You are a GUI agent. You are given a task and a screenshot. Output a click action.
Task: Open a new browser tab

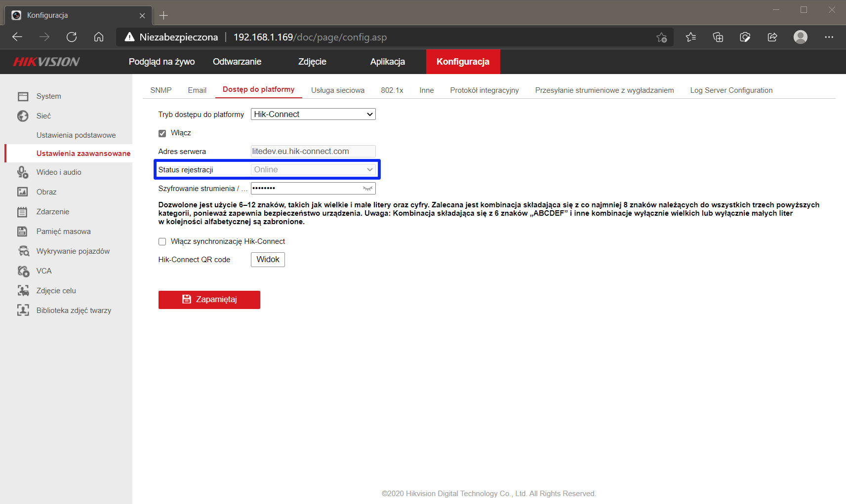pos(163,15)
